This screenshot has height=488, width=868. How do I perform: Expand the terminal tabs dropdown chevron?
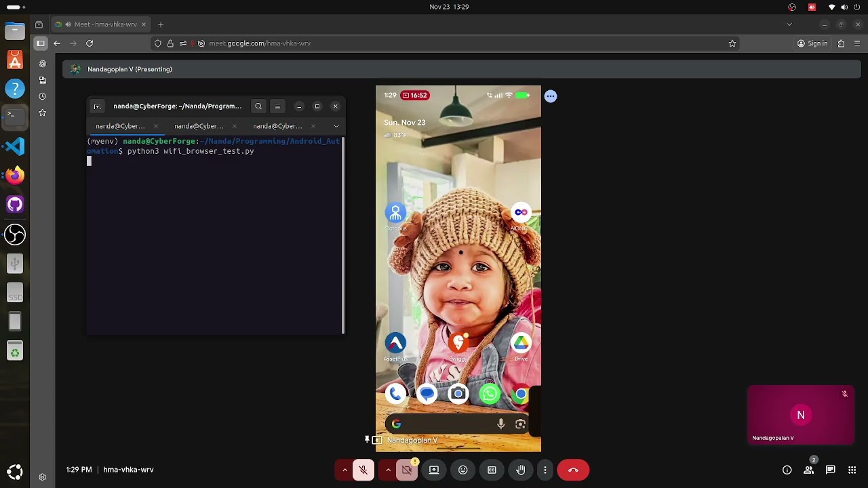coord(336,126)
